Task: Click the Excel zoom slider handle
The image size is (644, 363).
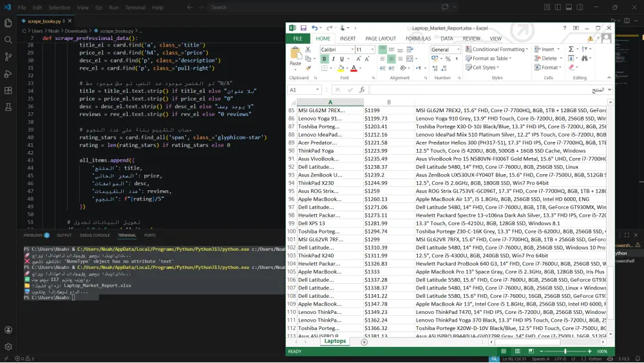Action: [x=565, y=351]
